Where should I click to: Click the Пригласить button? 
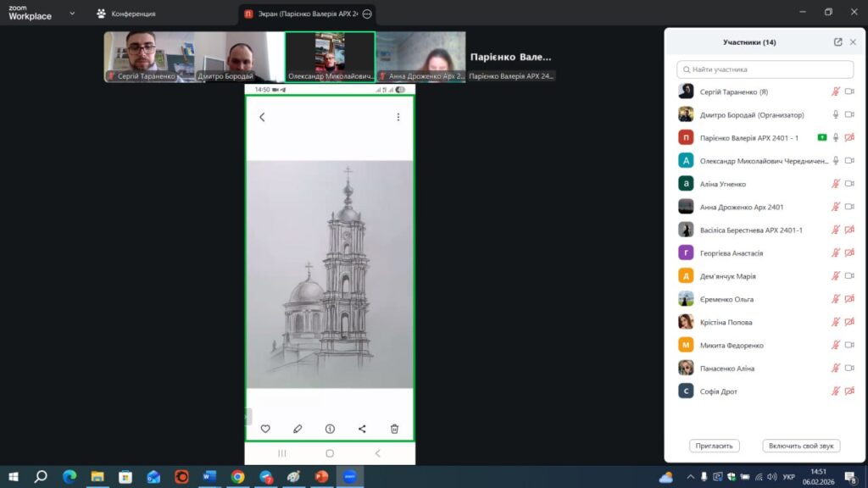715,446
